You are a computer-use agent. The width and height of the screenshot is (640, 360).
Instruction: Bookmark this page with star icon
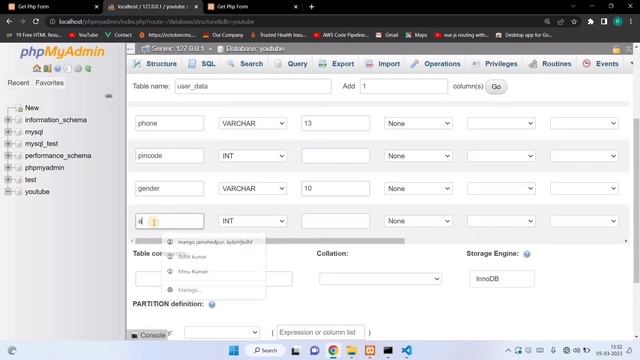point(574,21)
